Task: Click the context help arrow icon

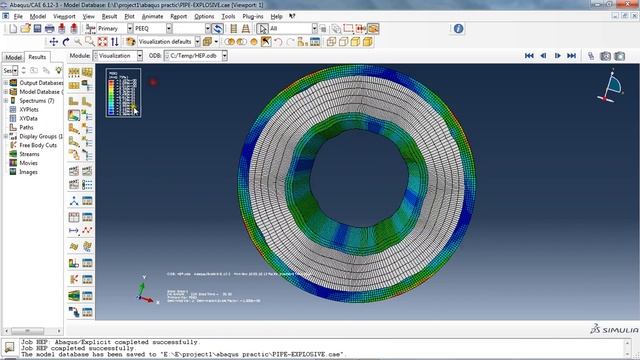Action: click(292, 16)
